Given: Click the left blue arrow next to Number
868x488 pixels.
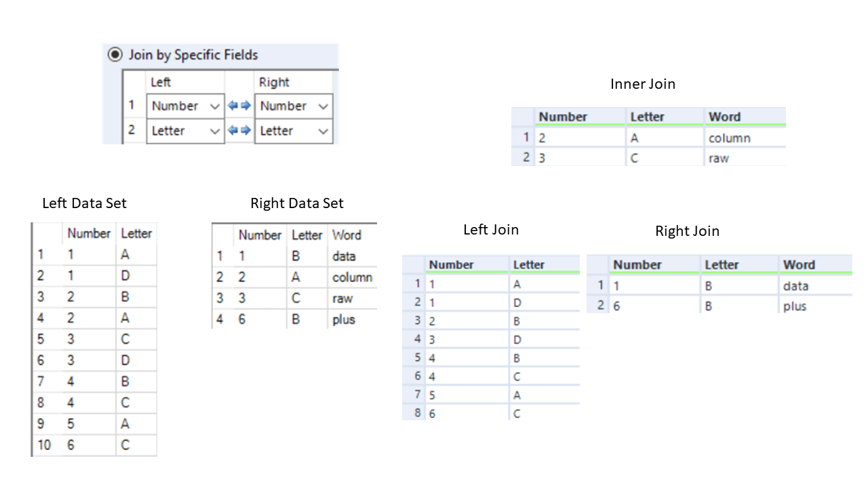Looking at the screenshot, I should click(x=233, y=106).
